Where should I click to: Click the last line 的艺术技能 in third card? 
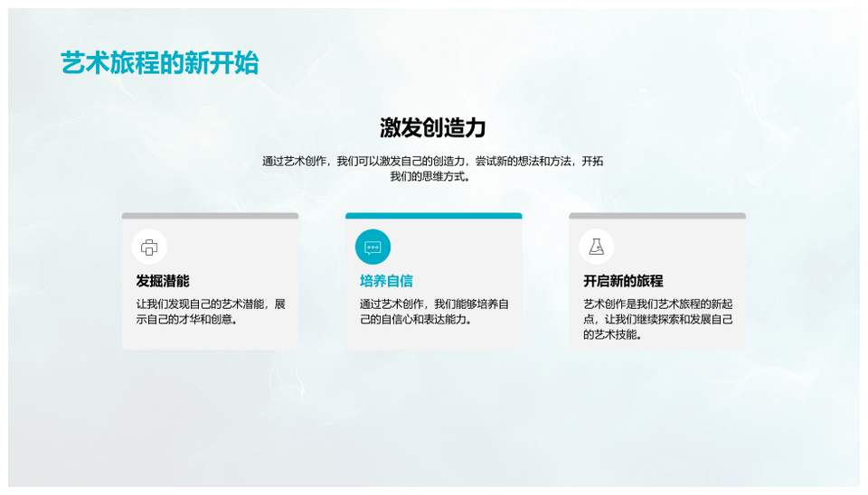pos(612,334)
